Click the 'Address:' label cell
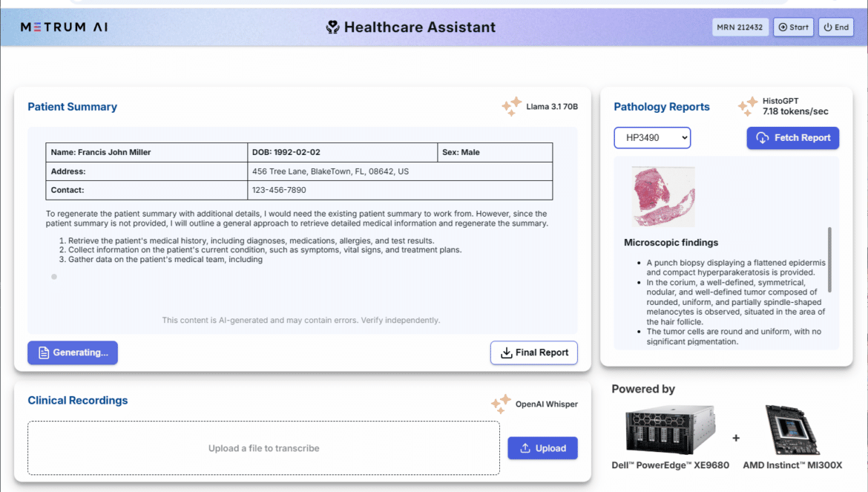The width and height of the screenshot is (868, 492). point(147,171)
